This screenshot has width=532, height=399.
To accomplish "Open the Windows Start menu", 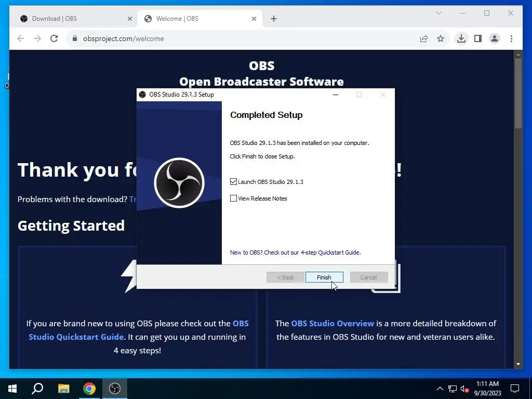I will (x=12, y=389).
